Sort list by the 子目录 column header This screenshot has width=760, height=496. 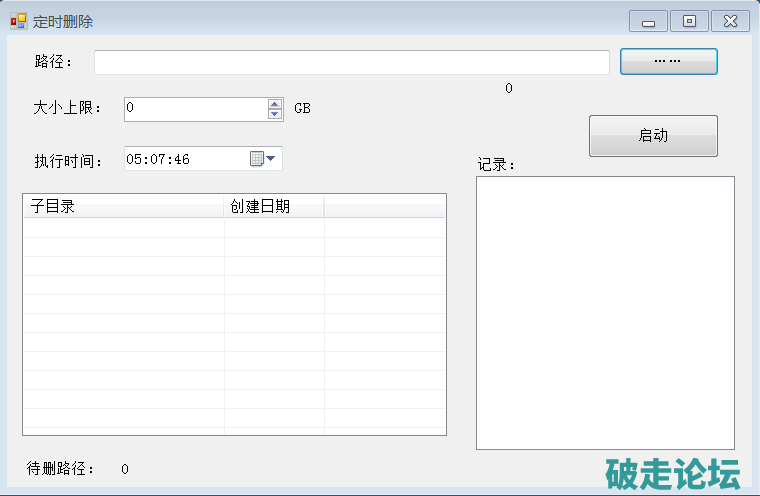pos(123,207)
